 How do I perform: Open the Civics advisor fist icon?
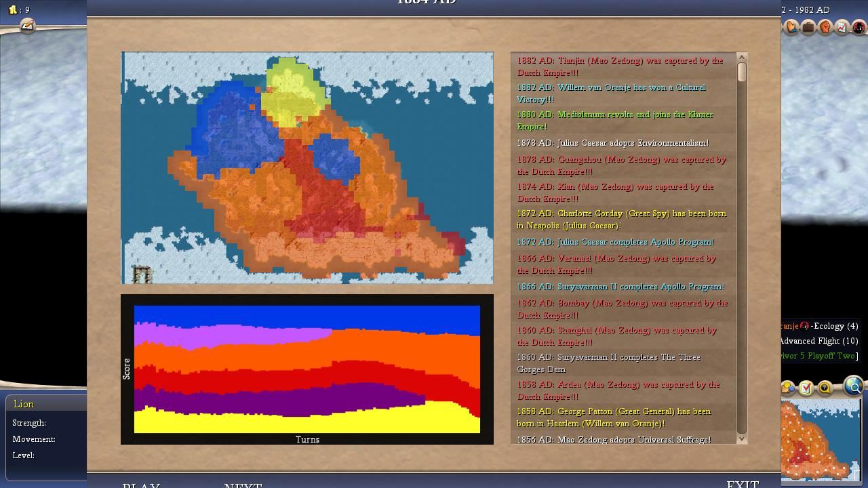(x=825, y=27)
